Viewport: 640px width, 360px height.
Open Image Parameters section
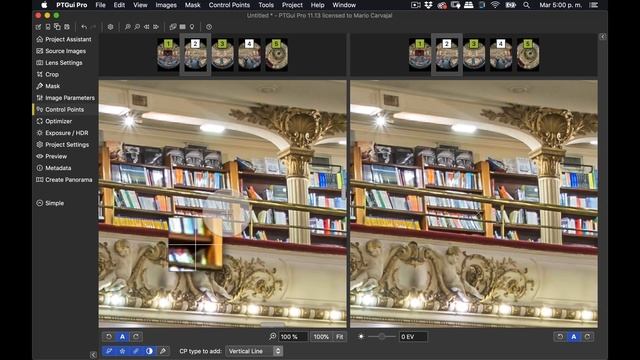coord(65,98)
